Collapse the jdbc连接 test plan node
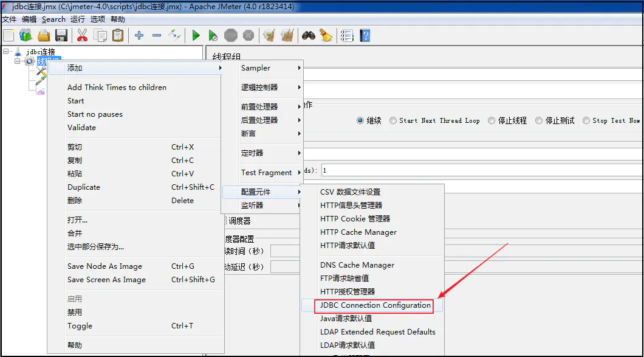644x357 pixels. click(x=5, y=52)
